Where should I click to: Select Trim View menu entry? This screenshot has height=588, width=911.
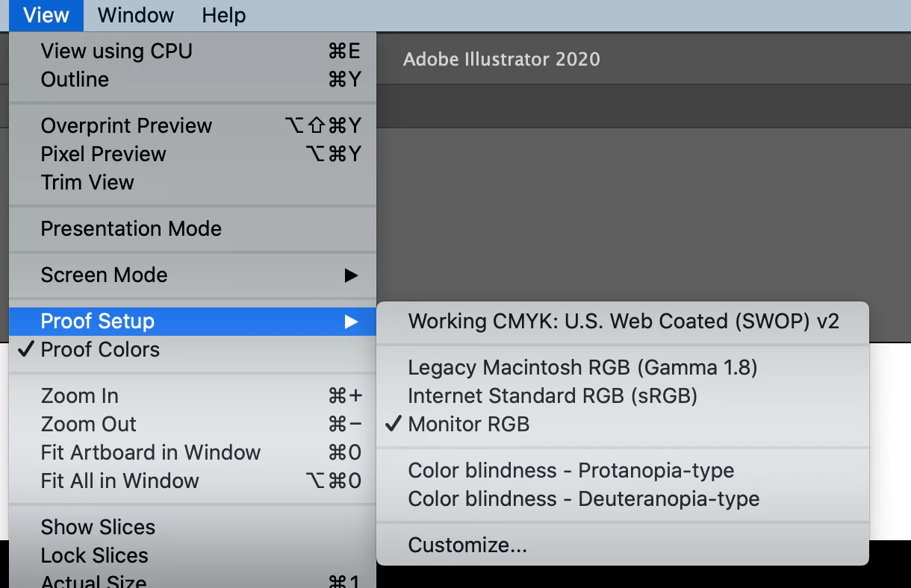(193, 183)
